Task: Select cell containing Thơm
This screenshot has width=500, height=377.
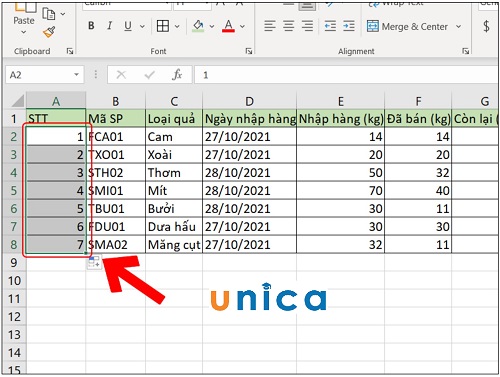Action: tap(174, 172)
